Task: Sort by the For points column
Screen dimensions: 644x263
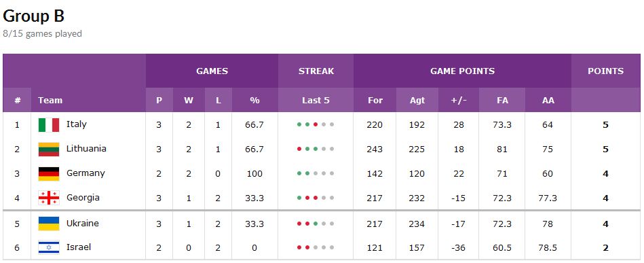Action: click(375, 100)
